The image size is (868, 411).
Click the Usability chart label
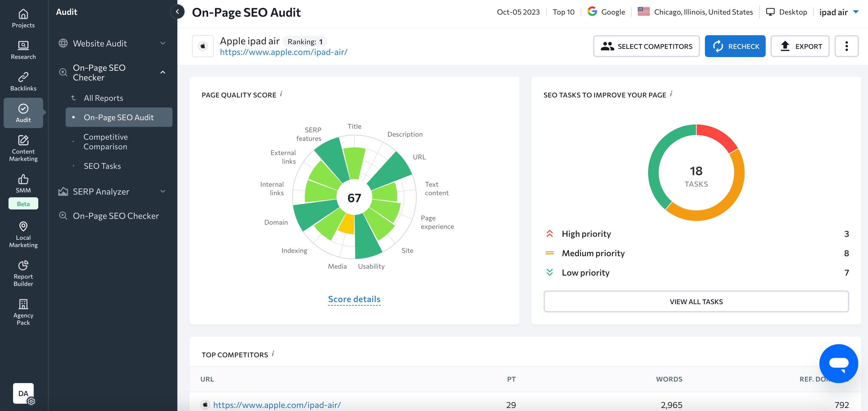371,266
